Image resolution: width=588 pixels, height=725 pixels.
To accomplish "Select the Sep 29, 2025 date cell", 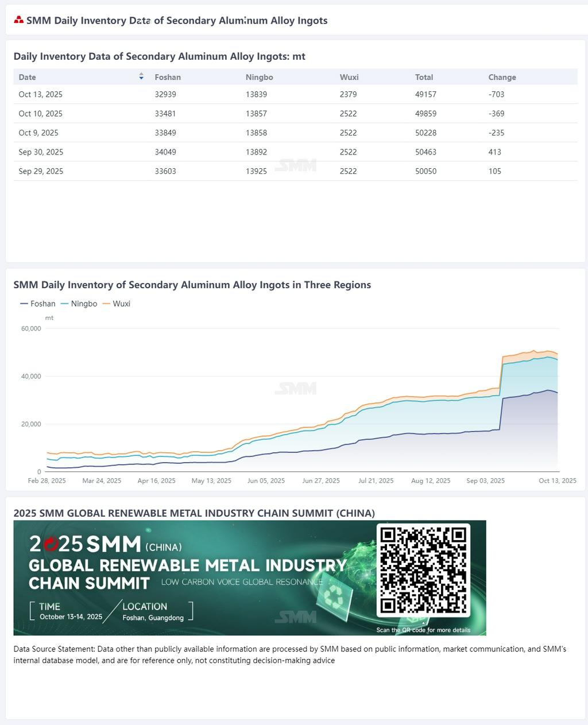I will click(x=41, y=171).
